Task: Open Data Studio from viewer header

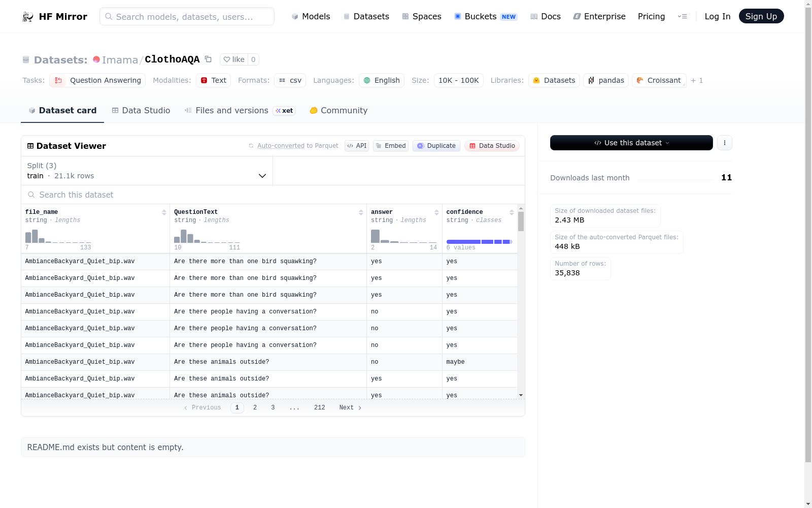Action: click(x=492, y=146)
